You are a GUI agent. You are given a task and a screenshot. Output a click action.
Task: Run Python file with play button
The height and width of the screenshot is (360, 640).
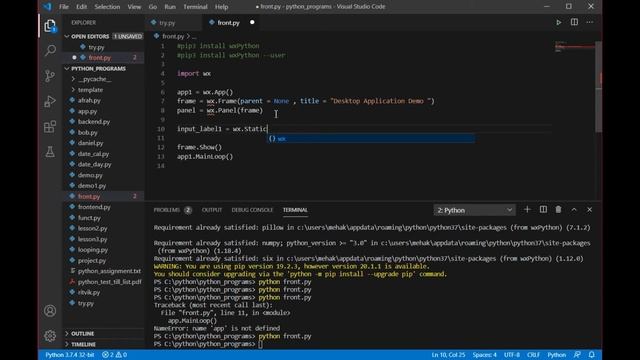(x=558, y=22)
